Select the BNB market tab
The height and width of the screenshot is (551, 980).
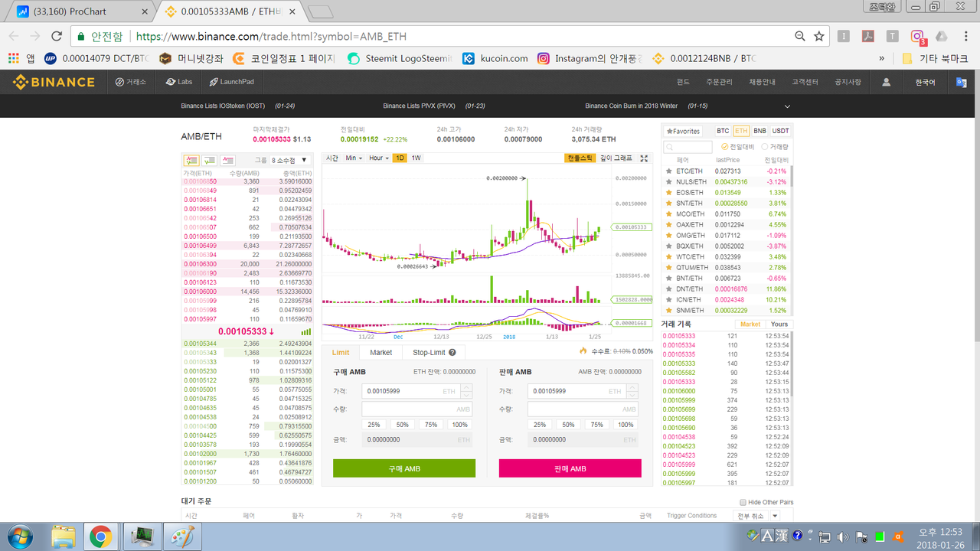(759, 131)
